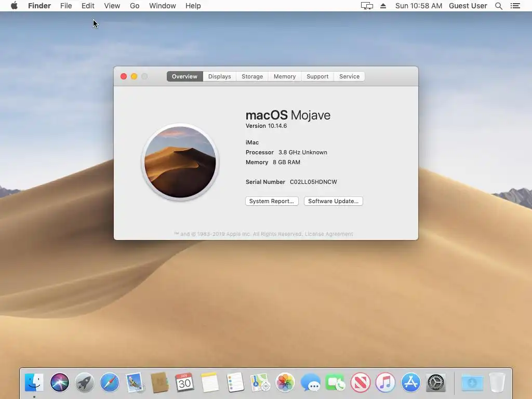Viewport: 532px width, 399px height.
Task: Open the View menu
Action: (112, 6)
